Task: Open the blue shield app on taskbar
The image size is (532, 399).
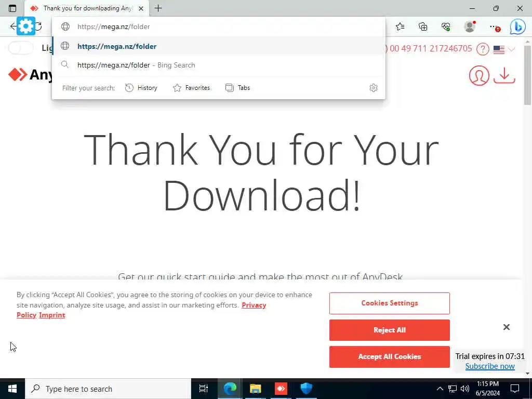Action: click(306, 389)
